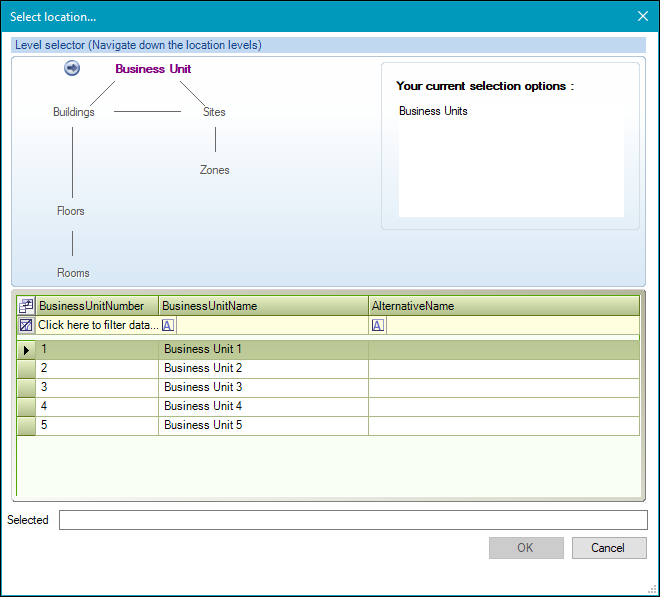The image size is (660, 597).
Task: Close the Select location dialog
Action: pos(643,16)
